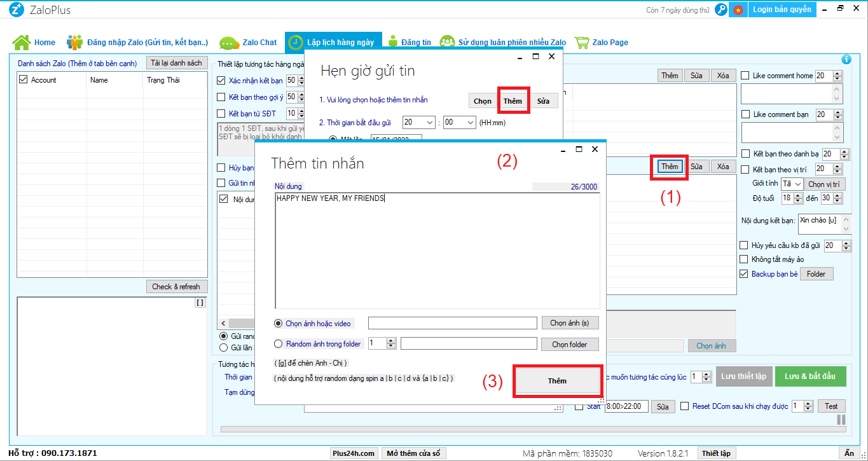
Task: Enable the Kết bạn từ SĐT checkbox
Action: 221,113
